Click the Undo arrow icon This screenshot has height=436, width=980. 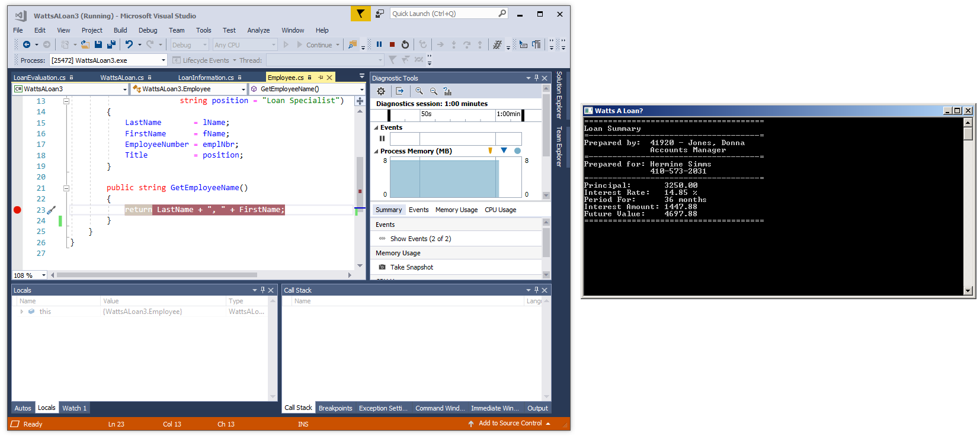129,44
